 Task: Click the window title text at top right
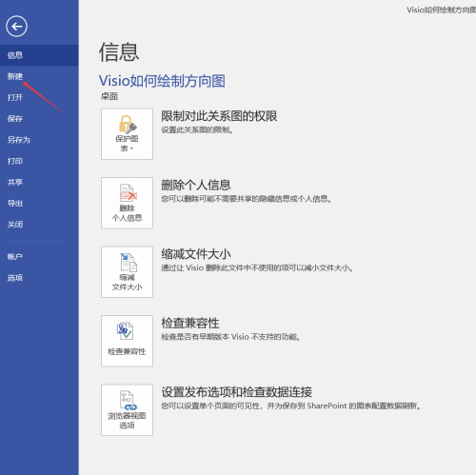click(442, 10)
